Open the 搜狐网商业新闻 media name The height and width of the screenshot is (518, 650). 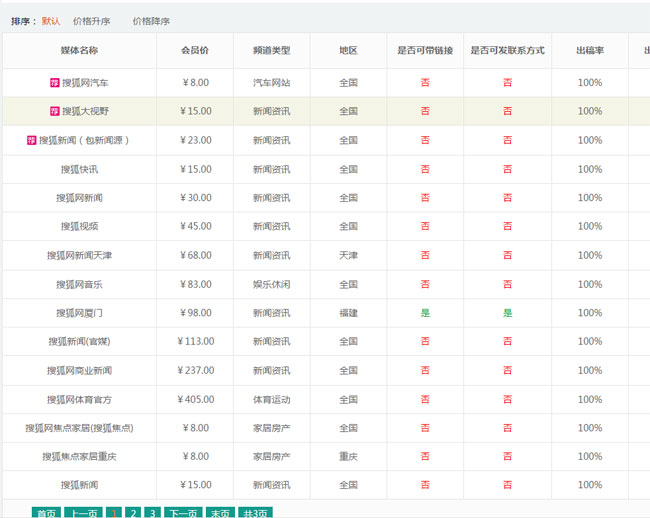79,370
